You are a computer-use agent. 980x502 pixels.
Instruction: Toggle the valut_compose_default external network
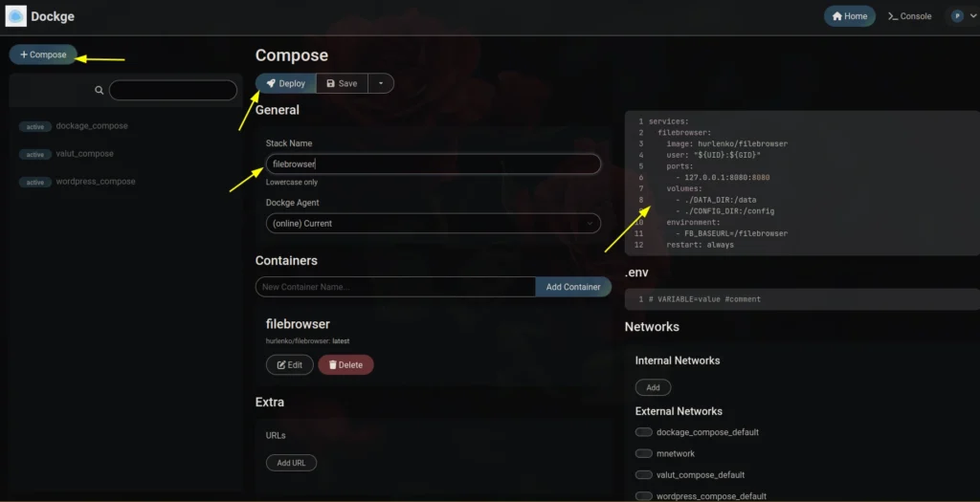click(x=643, y=474)
